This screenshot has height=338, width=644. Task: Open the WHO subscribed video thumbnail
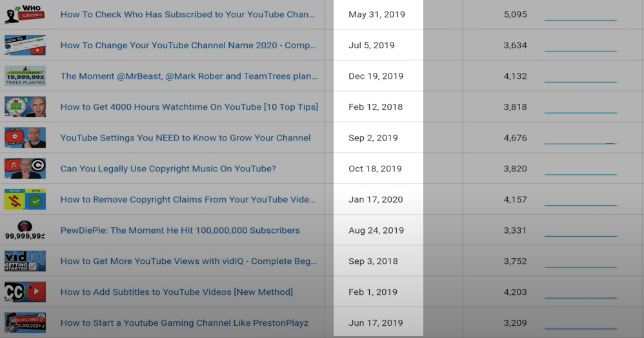pos(25,14)
